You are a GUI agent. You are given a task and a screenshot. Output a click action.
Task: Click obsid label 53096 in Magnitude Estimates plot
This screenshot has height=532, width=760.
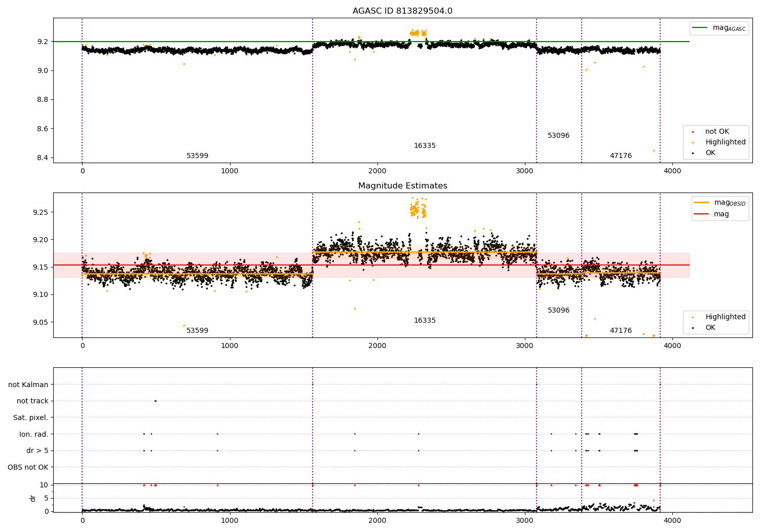pos(558,311)
